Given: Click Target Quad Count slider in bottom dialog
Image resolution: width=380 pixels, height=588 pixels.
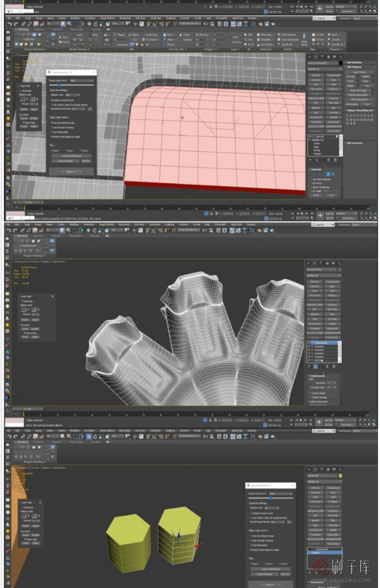Looking at the screenshot, I should (270, 498).
